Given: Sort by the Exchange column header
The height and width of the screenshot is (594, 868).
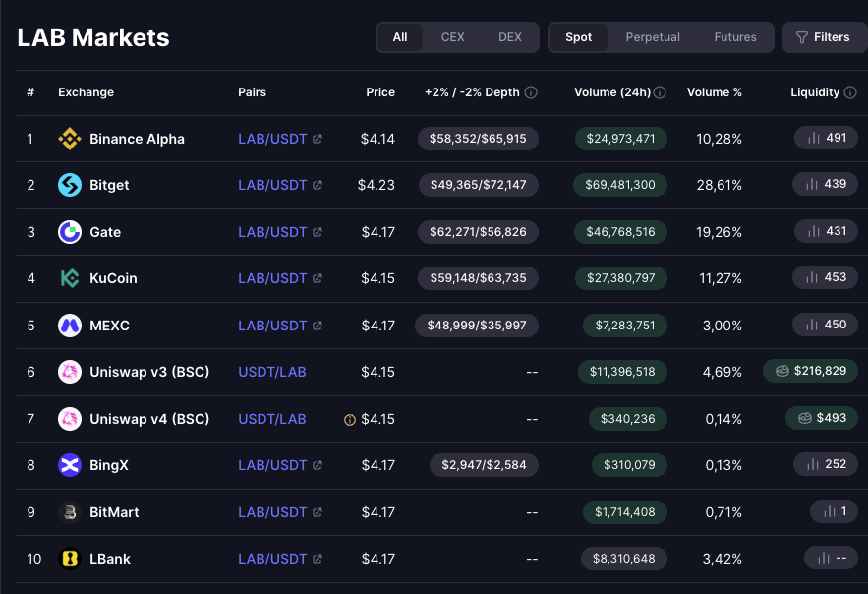Looking at the screenshot, I should pyautogui.click(x=86, y=92).
